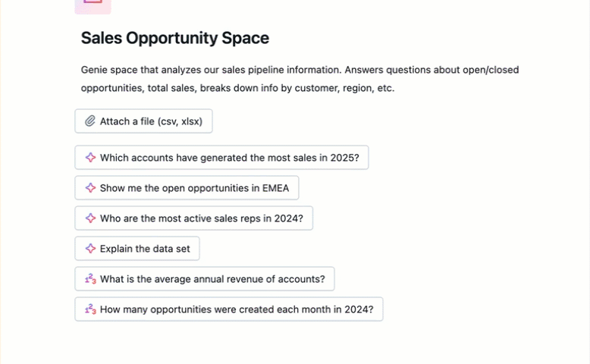Click sparkle icon beside the 2025 sales question

coord(90,158)
